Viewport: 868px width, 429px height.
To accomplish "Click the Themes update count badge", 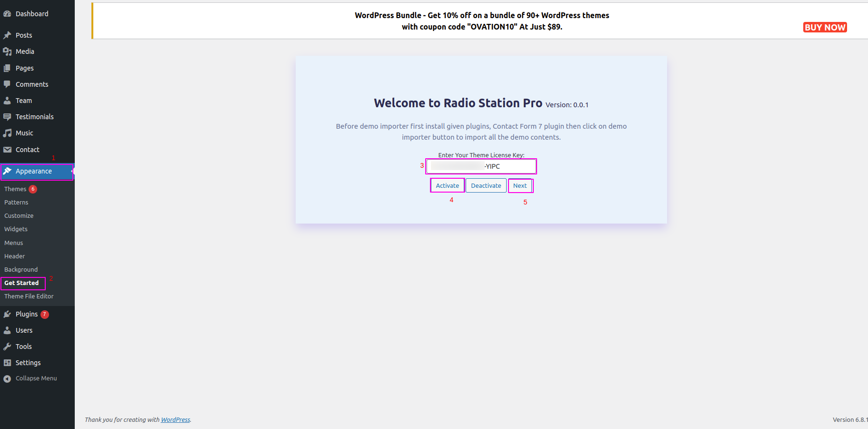I will click(33, 189).
